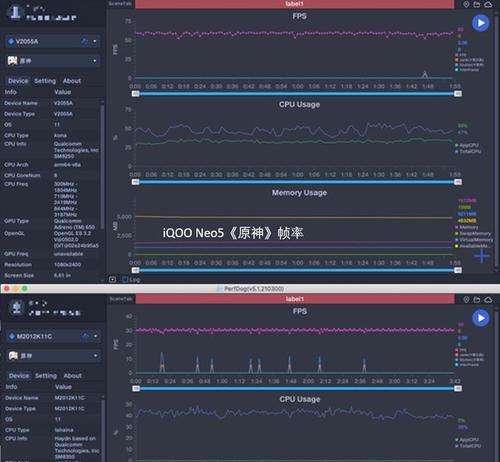Toggle TotalCPU series in top CPU legend
This screenshot has width=500, height=462.
tap(468, 151)
